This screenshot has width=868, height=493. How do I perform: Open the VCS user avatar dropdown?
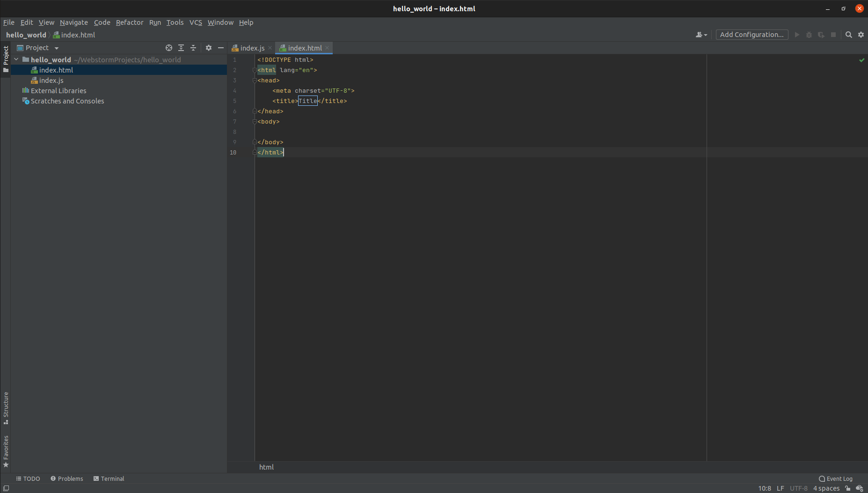tap(700, 35)
